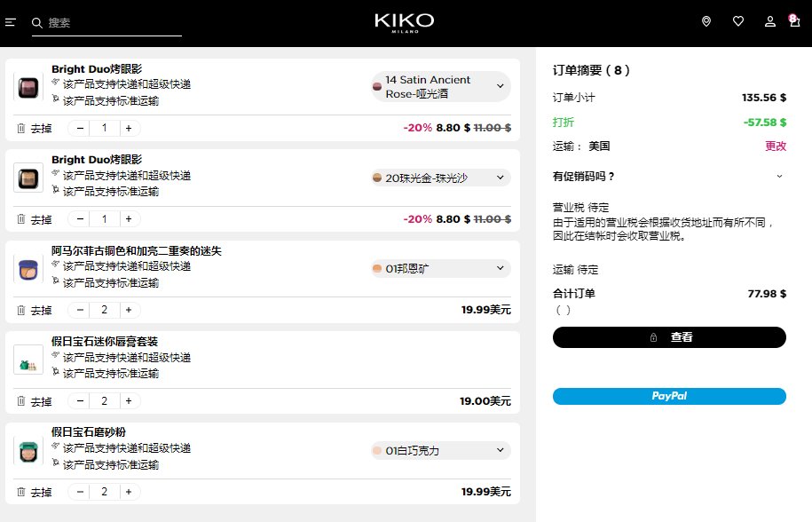Open product title 假日宝石磨砂粉
The width and height of the screenshot is (812, 522).
(89, 431)
